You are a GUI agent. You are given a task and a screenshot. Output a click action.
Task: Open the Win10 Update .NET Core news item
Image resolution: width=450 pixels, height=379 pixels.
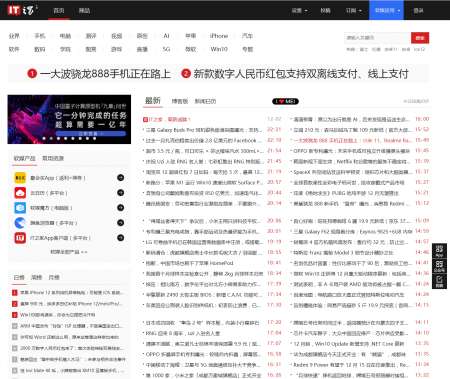click(349, 343)
